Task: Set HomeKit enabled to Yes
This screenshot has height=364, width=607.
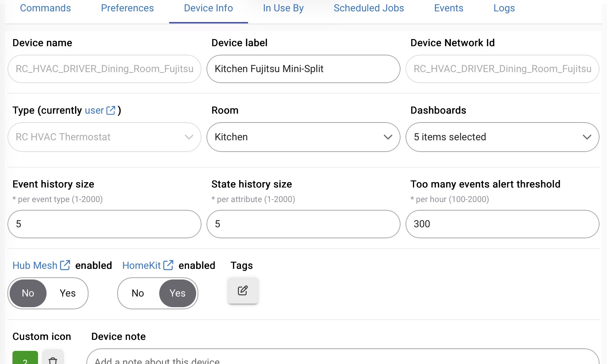Action: [x=177, y=293]
